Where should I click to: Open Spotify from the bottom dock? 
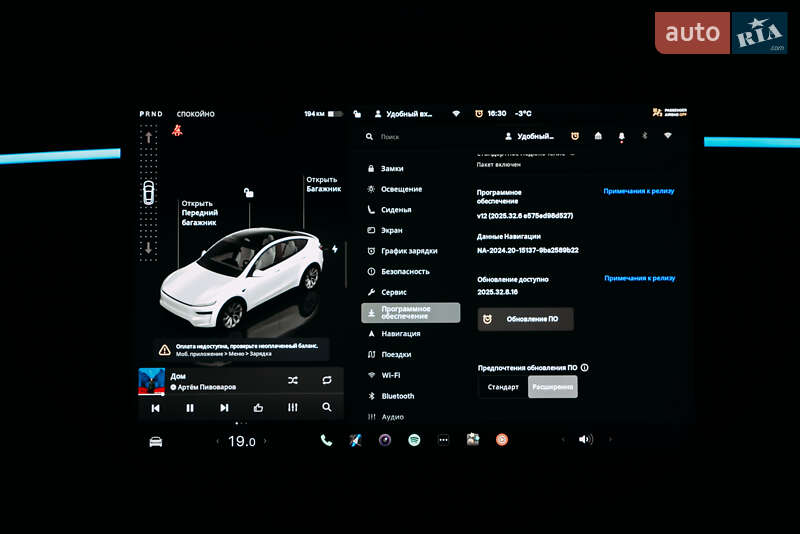point(414,440)
